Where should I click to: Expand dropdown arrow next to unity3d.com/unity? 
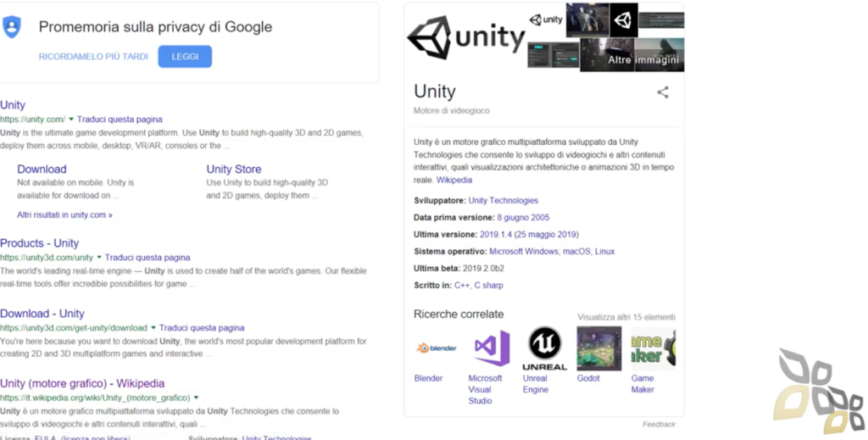point(99,258)
